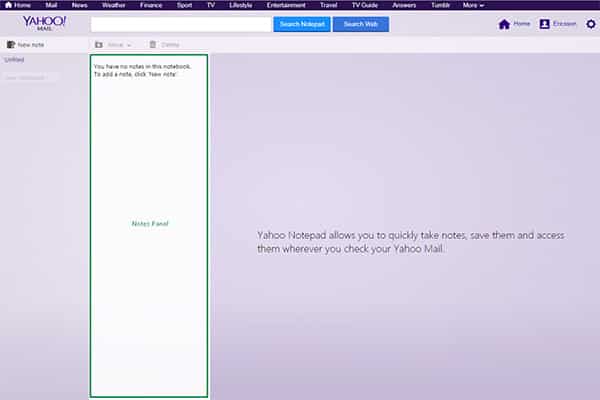Click the Move folder icon
Image resolution: width=600 pixels, height=400 pixels.
point(99,45)
